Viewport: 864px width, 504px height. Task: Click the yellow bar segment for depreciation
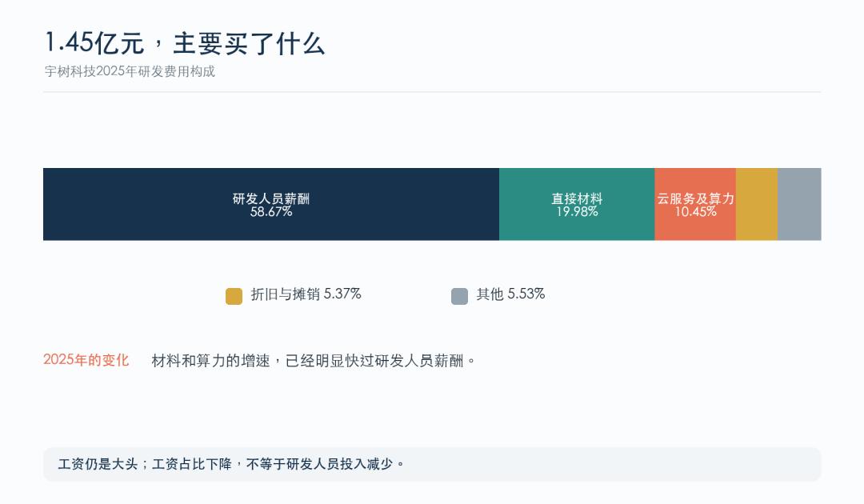[x=757, y=204]
